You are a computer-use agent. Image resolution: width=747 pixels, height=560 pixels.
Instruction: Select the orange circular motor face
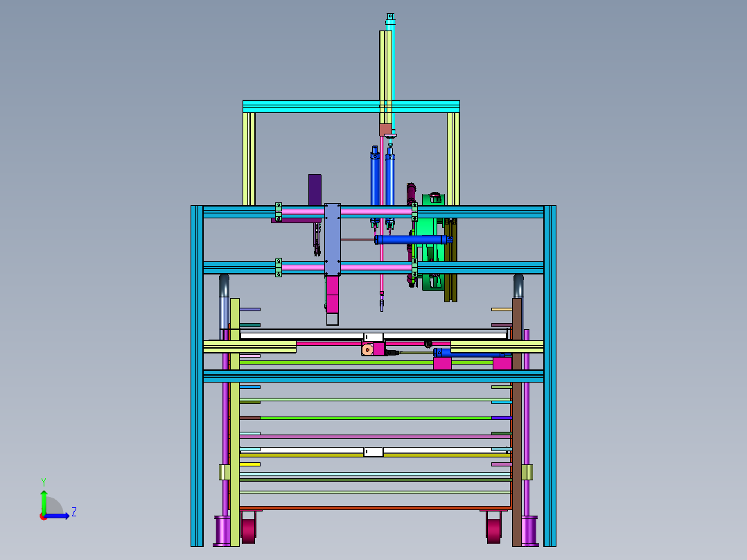367,350
